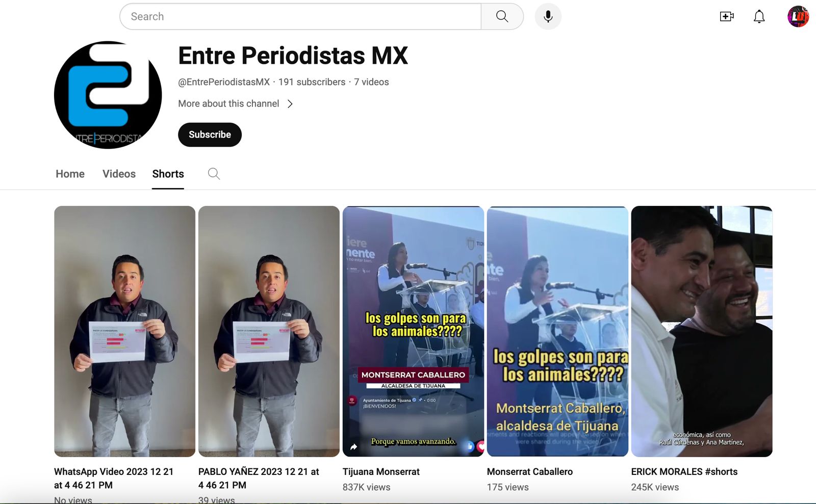
Task: Click the top search input field
Action: [x=300, y=16]
